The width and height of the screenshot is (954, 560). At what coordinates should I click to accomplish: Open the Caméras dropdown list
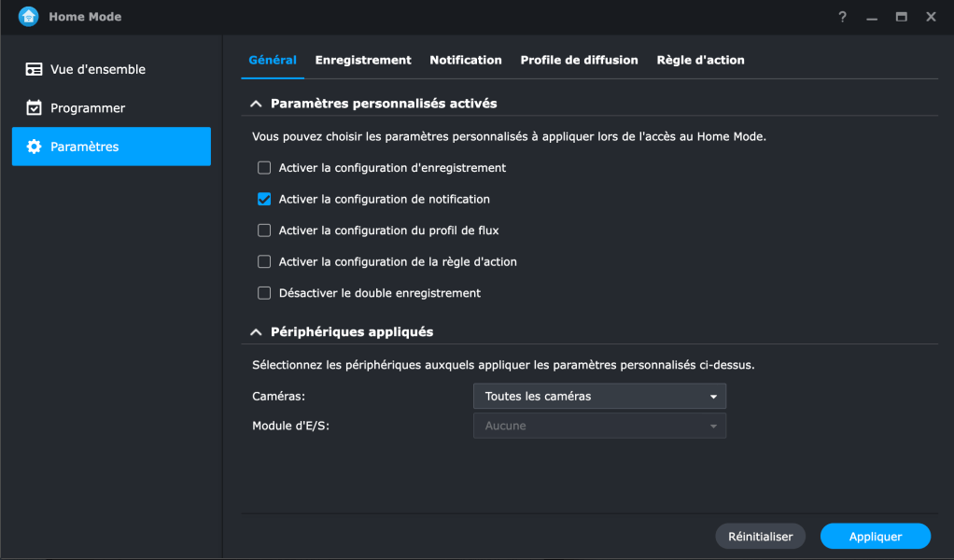click(599, 396)
